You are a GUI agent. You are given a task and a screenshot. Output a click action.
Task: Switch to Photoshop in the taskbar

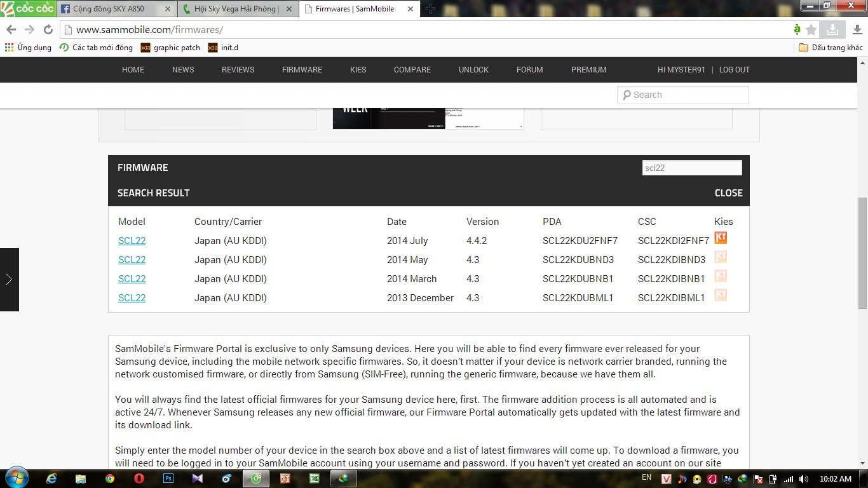pos(168,478)
